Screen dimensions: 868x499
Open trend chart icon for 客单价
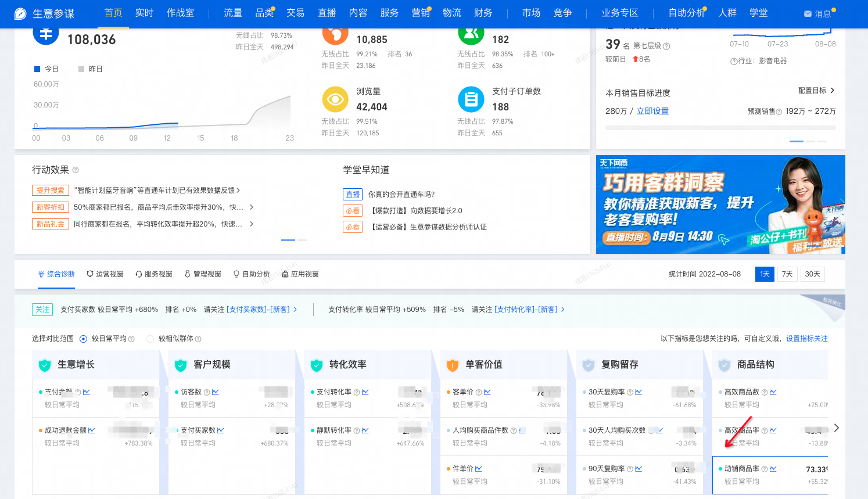[x=487, y=392]
